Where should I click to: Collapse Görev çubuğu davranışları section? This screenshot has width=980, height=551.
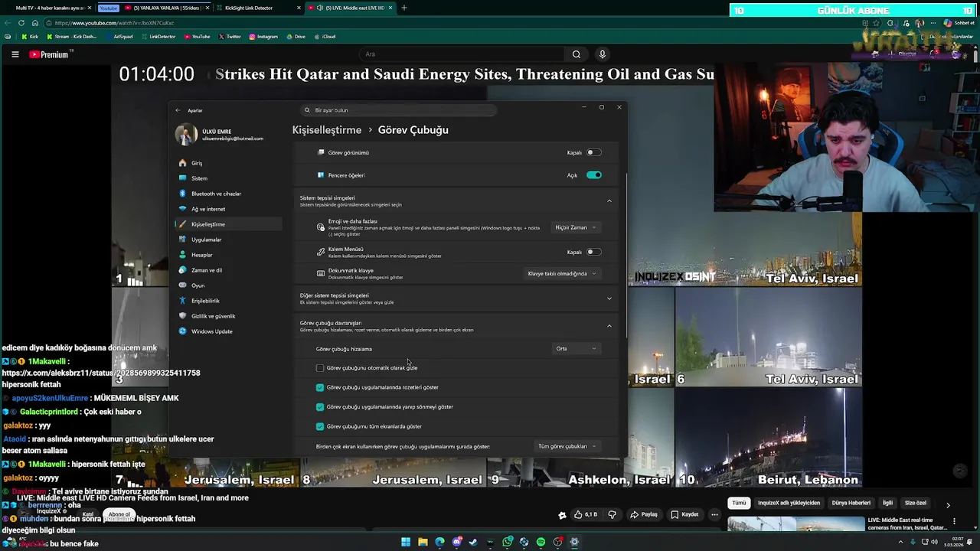tap(609, 326)
